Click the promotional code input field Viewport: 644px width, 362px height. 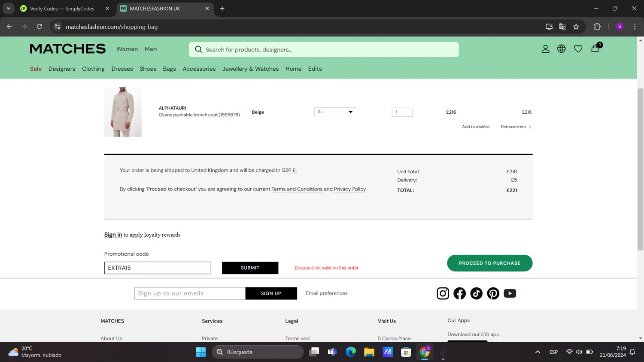157,268
